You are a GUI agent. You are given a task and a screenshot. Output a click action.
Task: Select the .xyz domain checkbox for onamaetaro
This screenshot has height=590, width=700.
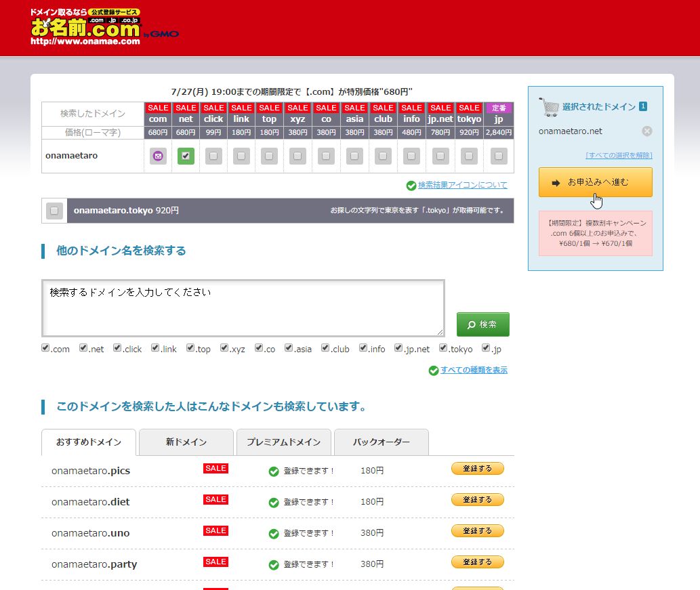pyautogui.click(x=297, y=156)
